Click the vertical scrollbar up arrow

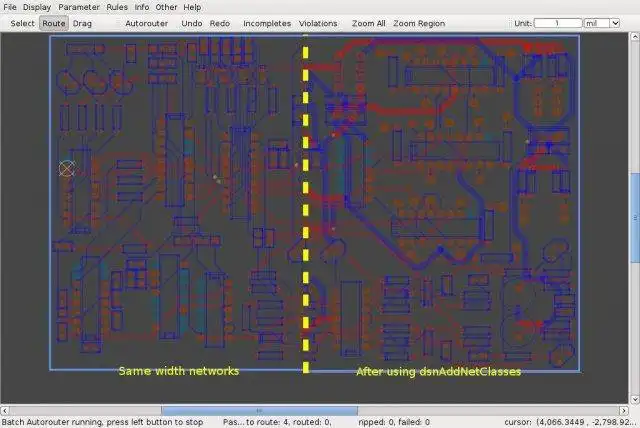pos(635,37)
